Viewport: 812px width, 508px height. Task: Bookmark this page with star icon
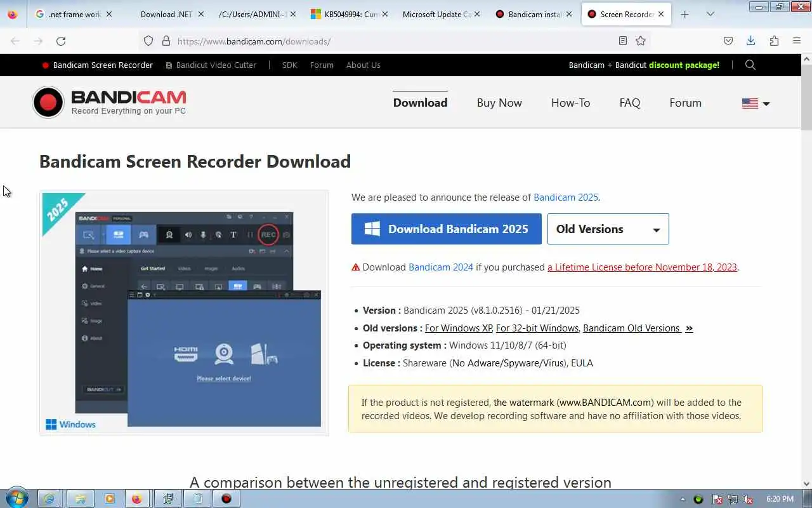click(641, 41)
